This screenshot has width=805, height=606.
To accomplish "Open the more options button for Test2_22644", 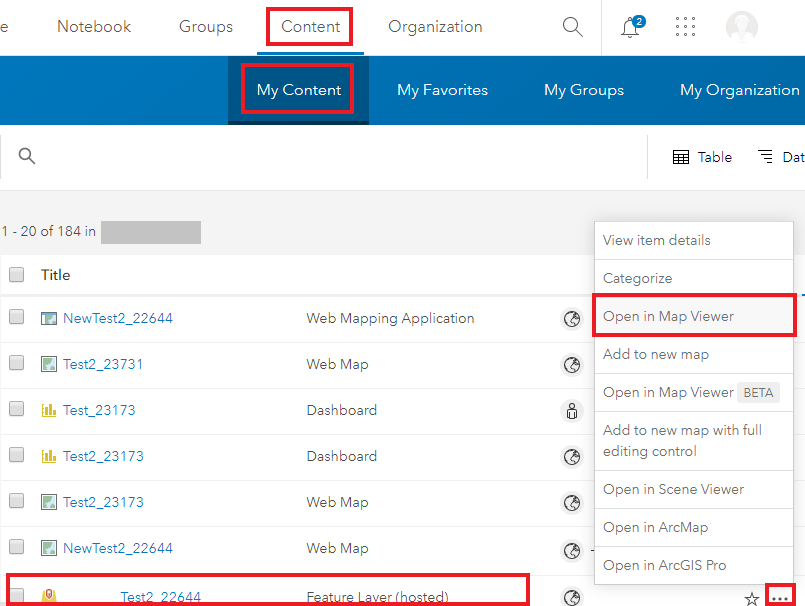I will click(780, 597).
